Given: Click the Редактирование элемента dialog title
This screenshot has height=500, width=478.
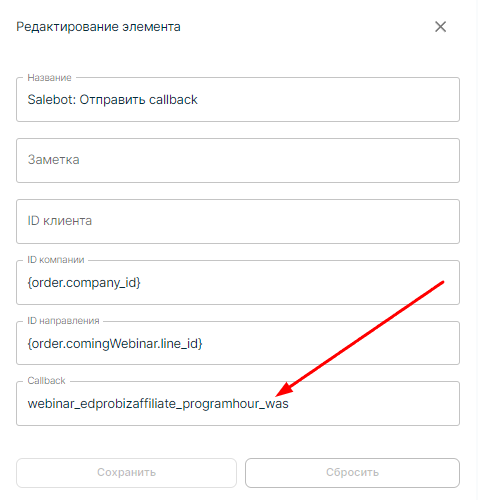Looking at the screenshot, I should tap(98, 27).
